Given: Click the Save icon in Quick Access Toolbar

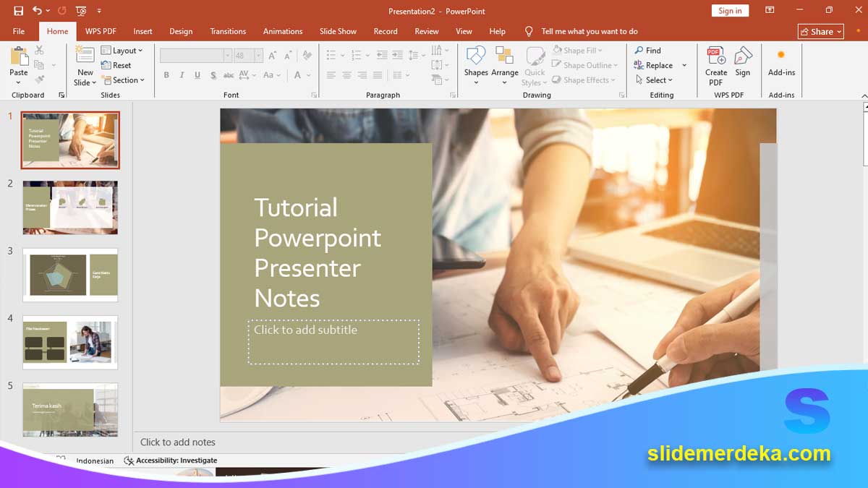Looking at the screenshot, I should (x=18, y=11).
